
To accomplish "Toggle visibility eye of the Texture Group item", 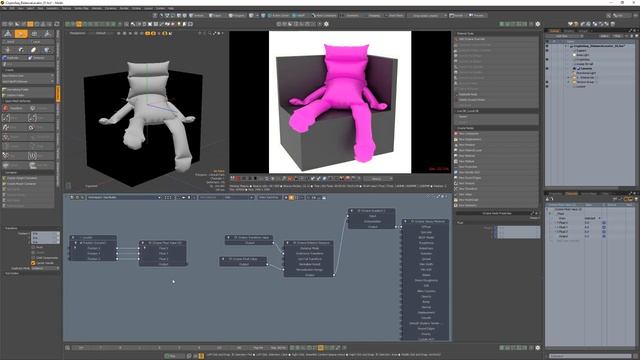I will [547, 82].
